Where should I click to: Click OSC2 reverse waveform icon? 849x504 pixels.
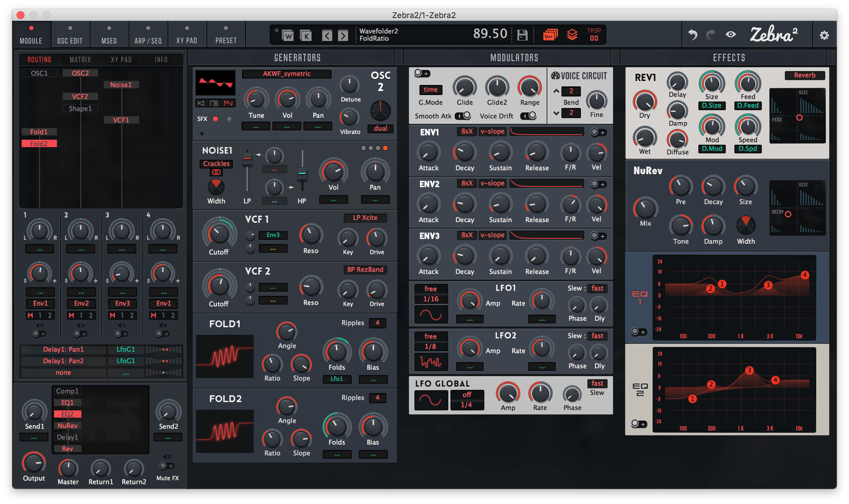(201, 103)
